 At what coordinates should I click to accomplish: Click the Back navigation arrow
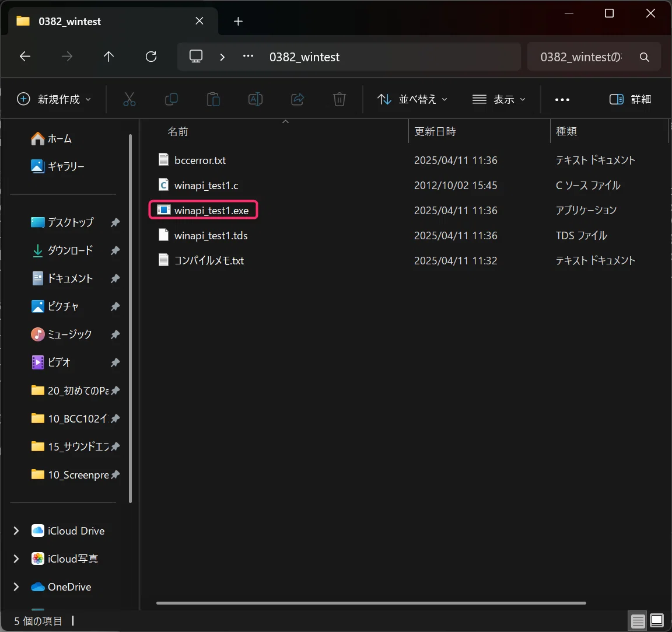pyautogui.click(x=25, y=57)
